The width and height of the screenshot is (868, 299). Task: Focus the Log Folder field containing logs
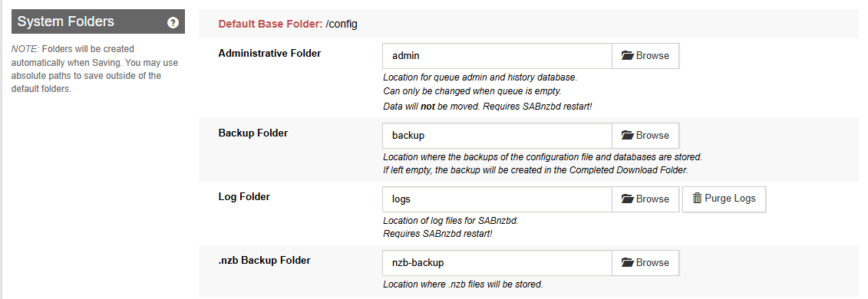pos(497,199)
